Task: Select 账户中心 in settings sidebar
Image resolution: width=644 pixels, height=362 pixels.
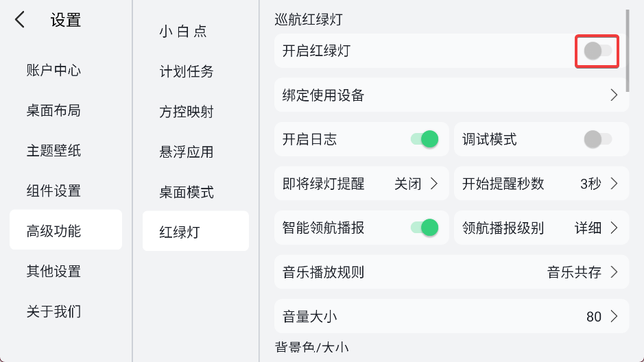Action: click(54, 71)
